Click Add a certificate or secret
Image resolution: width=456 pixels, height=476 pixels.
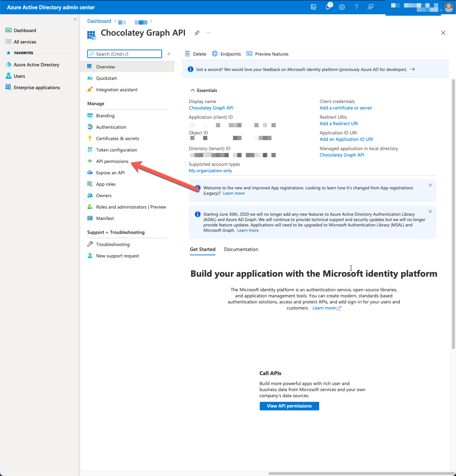click(346, 108)
